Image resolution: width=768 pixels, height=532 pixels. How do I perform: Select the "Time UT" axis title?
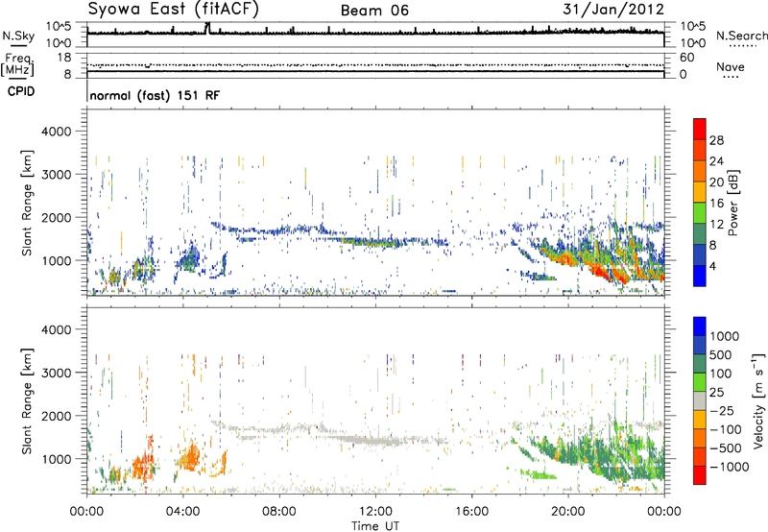(x=375, y=526)
